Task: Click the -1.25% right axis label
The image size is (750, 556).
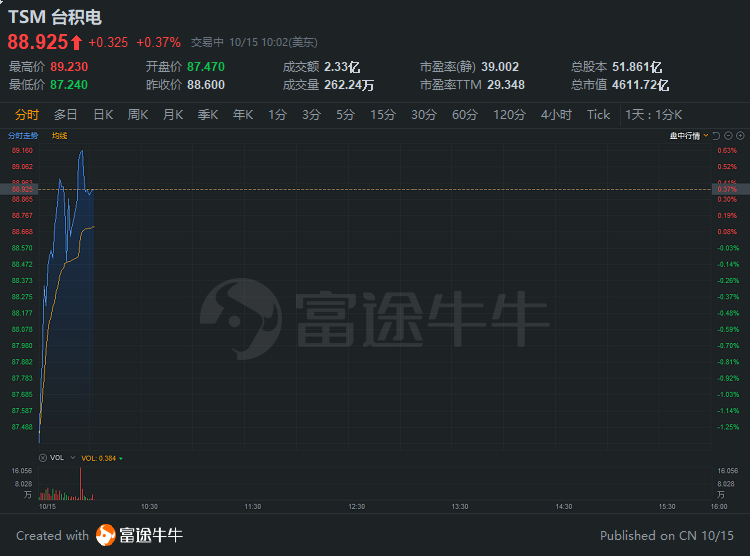Action: click(728, 427)
